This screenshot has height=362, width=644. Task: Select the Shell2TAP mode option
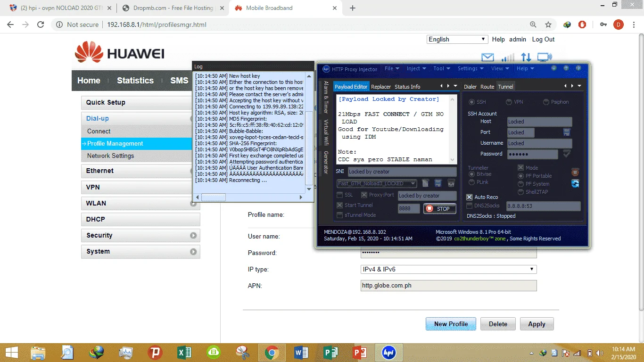click(x=533, y=192)
